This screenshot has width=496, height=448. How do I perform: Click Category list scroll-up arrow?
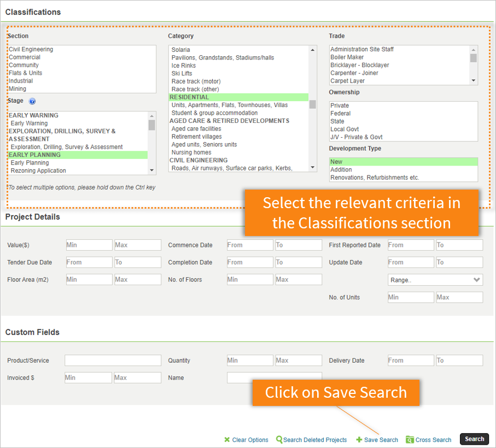[313, 50]
